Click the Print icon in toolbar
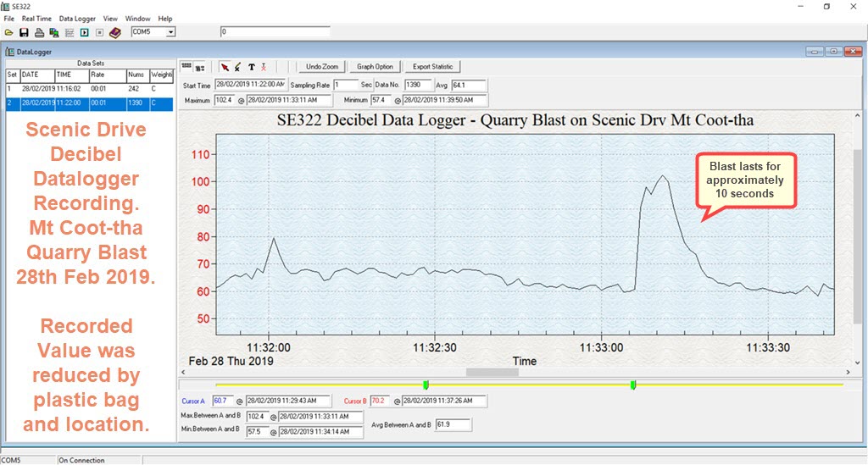Viewport: 868px width, 465px height. point(39,33)
